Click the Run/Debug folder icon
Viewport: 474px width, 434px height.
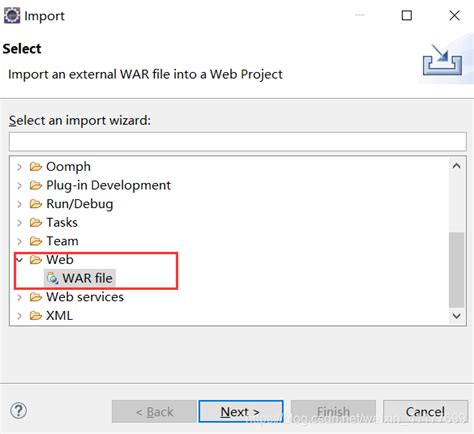coord(36,204)
